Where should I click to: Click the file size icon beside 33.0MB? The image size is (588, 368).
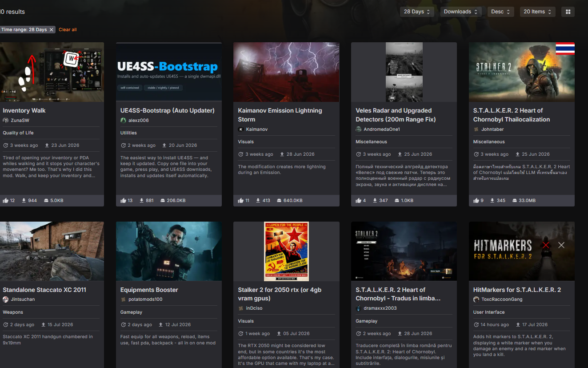tap(515, 201)
